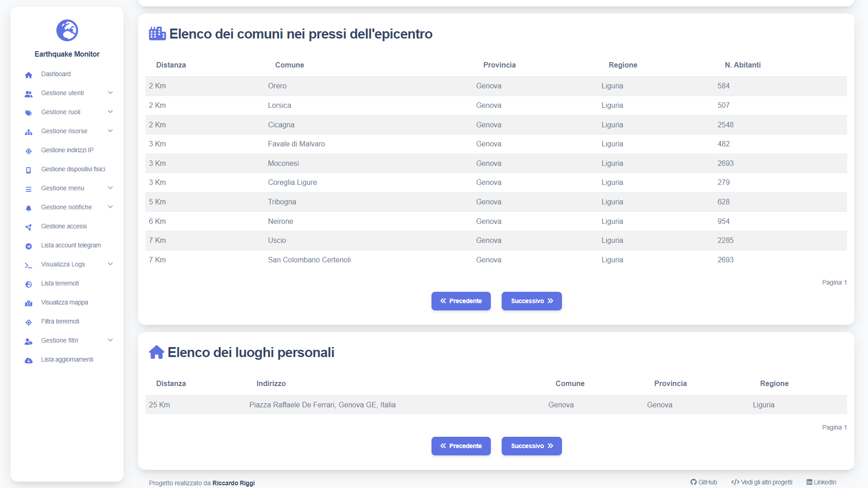Viewport: 868px width, 488px height.
Task: Open Lista account telegram menu item
Action: click(71, 245)
